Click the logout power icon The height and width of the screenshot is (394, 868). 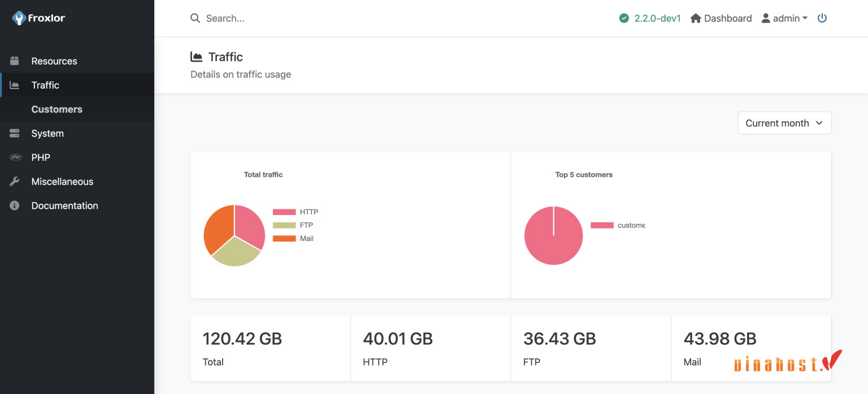point(822,17)
